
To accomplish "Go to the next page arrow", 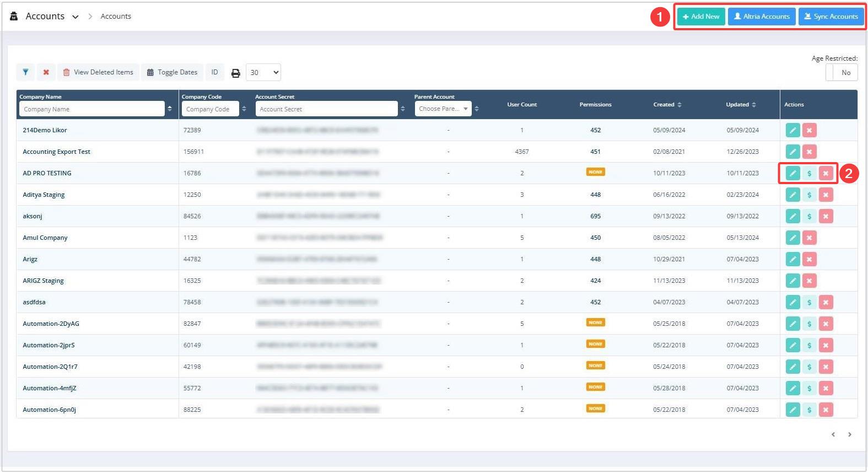I will click(x=850, y=434).
